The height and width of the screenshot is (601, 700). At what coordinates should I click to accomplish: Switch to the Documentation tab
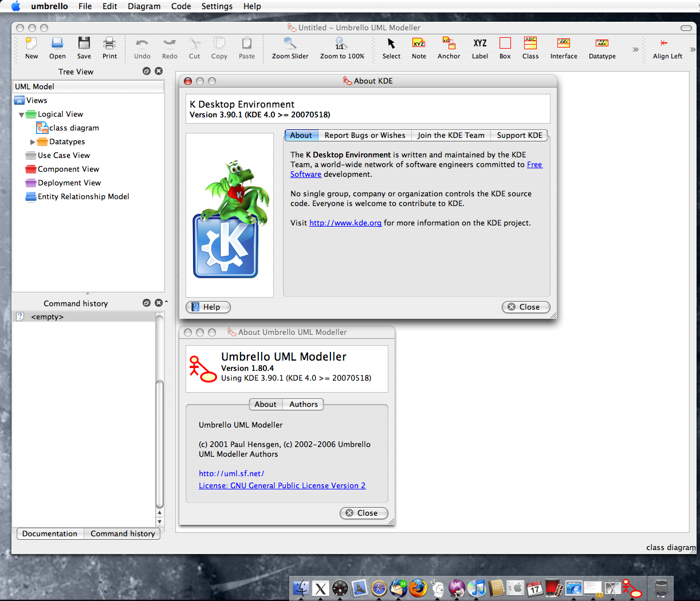(50, 533)
